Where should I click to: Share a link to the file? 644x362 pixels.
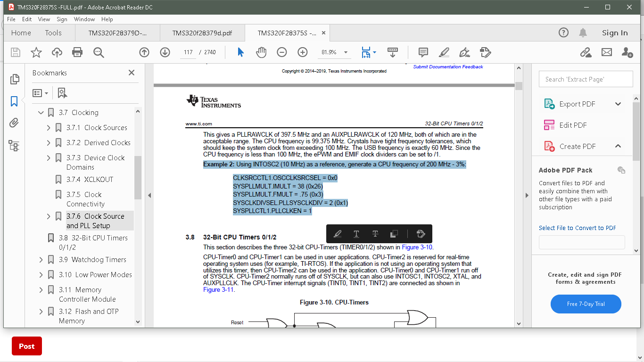tap(586, 52)
